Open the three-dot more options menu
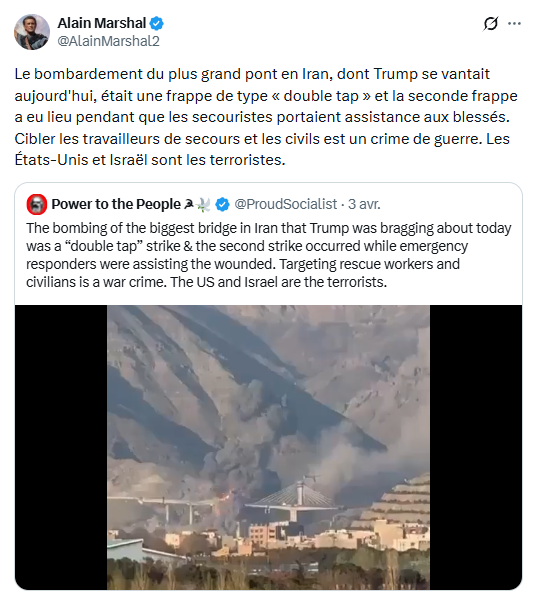The height and width of the screenshot is (597, 538). point(514,24)
